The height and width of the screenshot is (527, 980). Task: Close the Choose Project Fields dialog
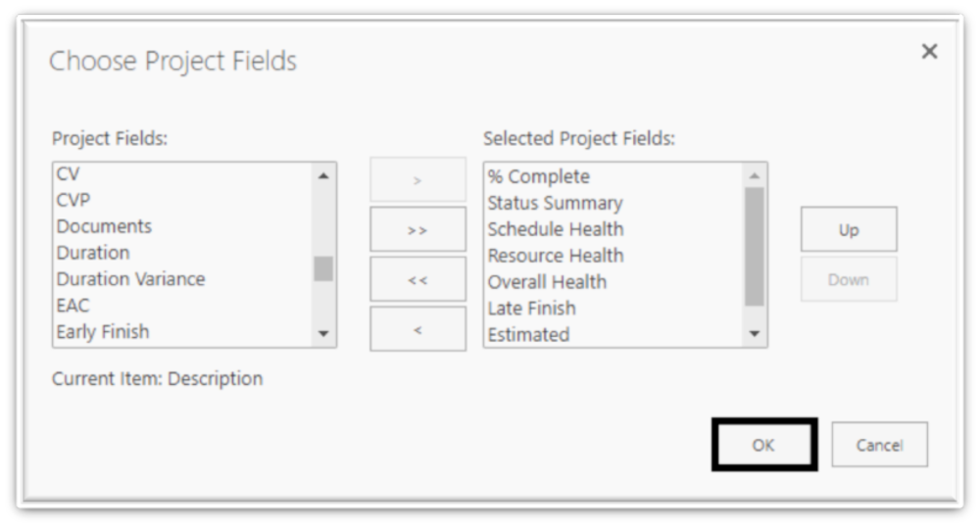click(930, 51)
